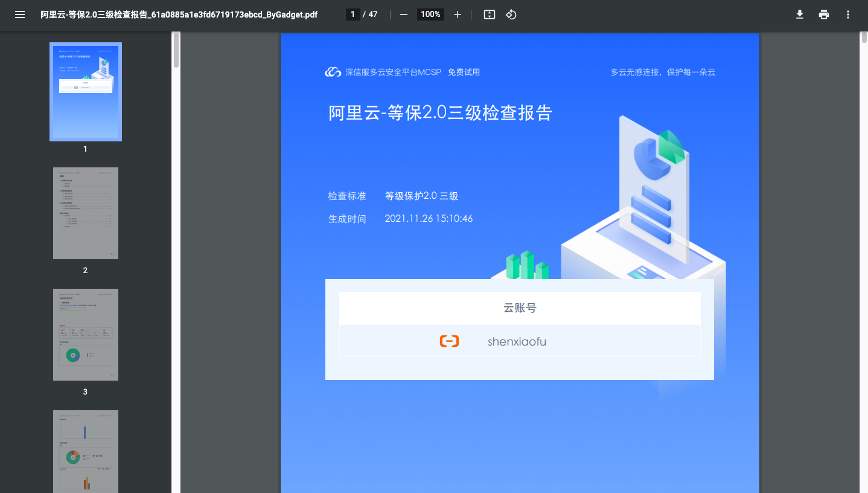The height and width of the screenshot is (493, 868).
Task: Click the 云账号 header
Action: click(x=520, y=308)
